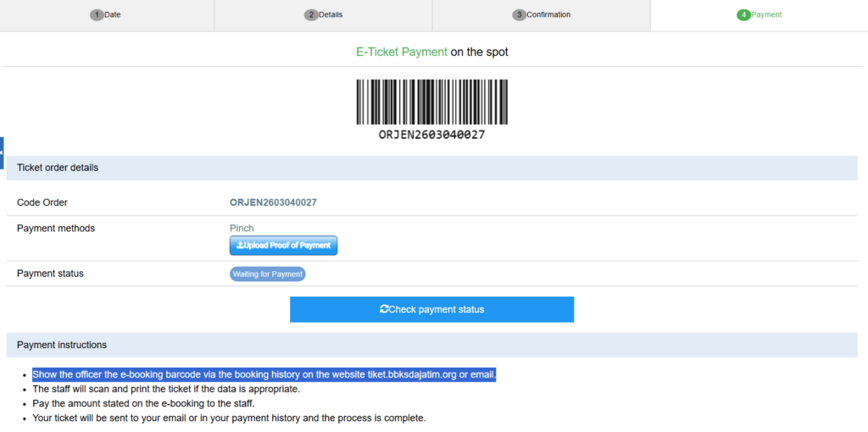This screenshot has width=868, height=432.
Task: Click the E-Ticket Payment heading
Action: (401, 53)
